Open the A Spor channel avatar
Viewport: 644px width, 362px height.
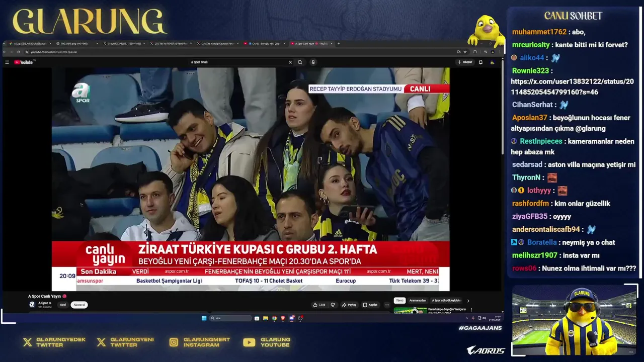(32, 305)
